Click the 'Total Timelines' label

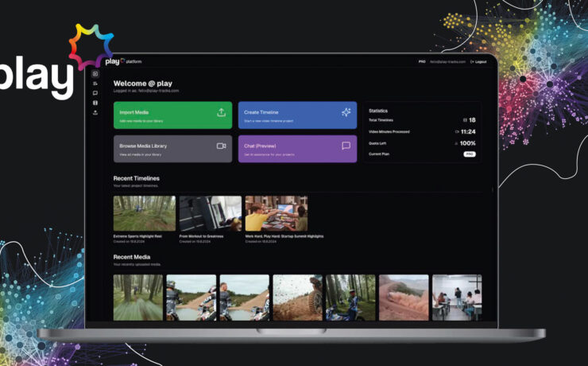[x=381, y=120]
